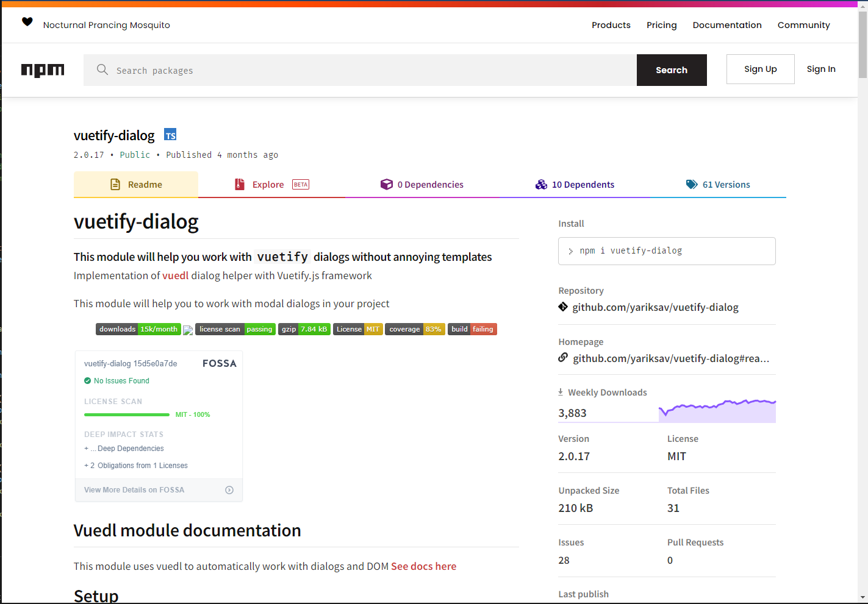Click the scrollbar down arrow

click(x=863, y=598)
